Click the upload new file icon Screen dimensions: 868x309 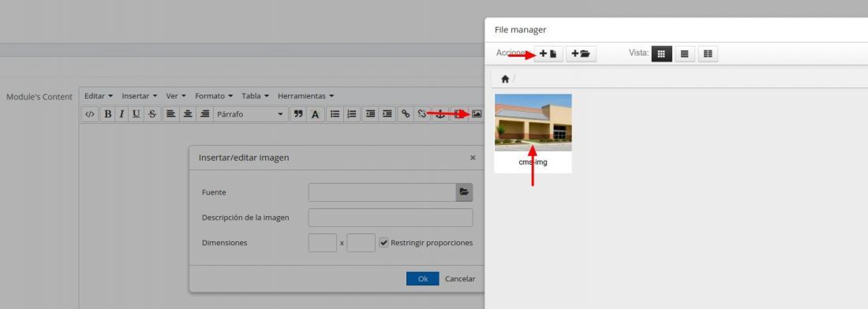(x=548, y=54)
